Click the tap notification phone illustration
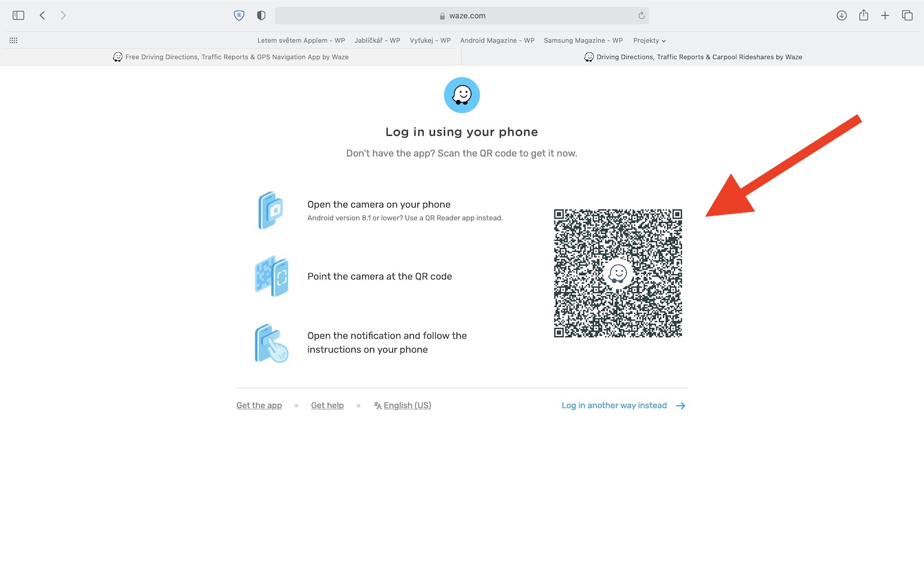The image size is (924, 578). [x=272, y=343]
